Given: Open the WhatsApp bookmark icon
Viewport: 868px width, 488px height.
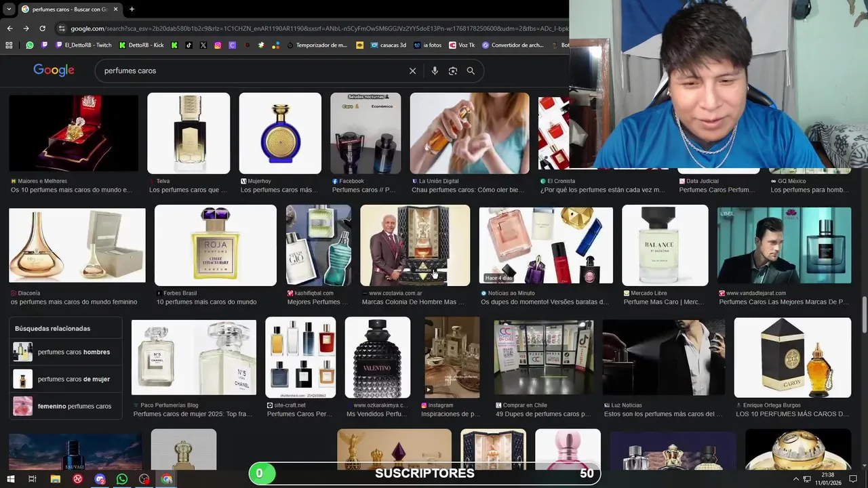Looking at the screenshot, I should pyautogui.click(x=30, y=45).
